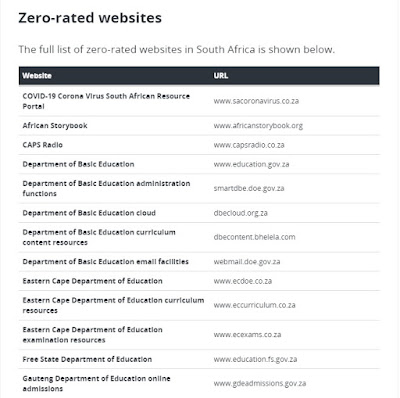400x398 pixels.
Task: Click the www.ecexams.co.za URL
Action: pyautogui.click(x=247, y=334)
